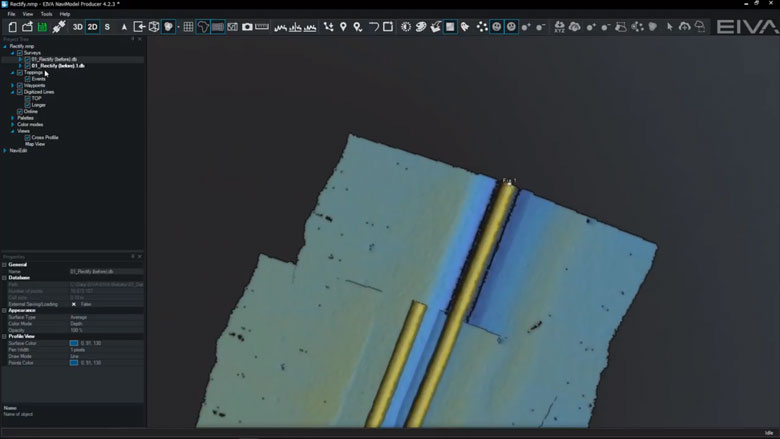Viewport: 780px width, 439px height.
Task: Uncheck the Surveys checkbox in project tree
Action: (19, 53)
